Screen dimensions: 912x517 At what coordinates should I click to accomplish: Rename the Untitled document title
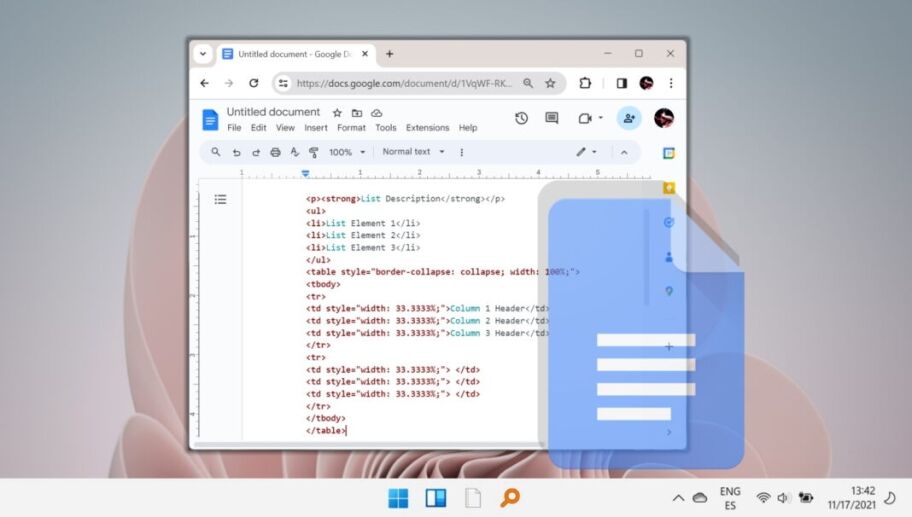[273, 112]
